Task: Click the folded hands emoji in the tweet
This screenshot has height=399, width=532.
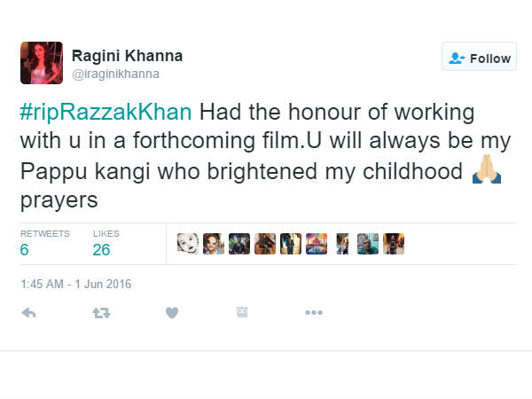Action: [x=486, y=171]
